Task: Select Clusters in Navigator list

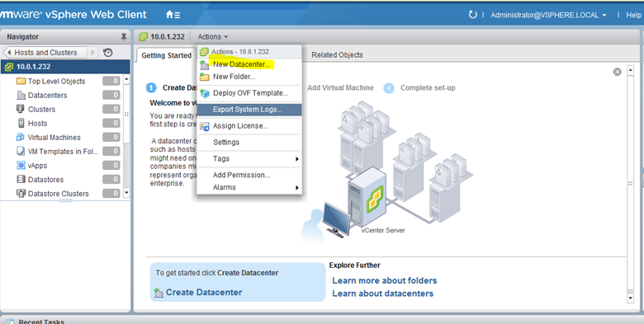Action: [41, 109]
